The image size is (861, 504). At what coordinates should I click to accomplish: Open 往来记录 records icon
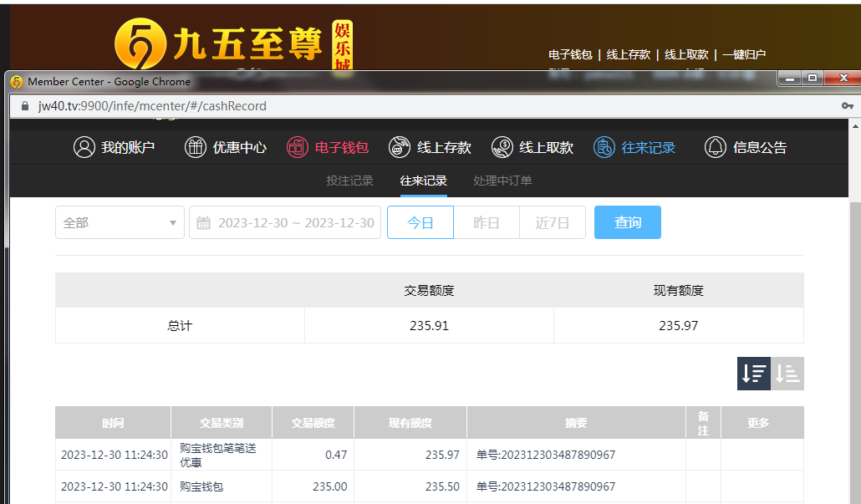tap(604, 147)
